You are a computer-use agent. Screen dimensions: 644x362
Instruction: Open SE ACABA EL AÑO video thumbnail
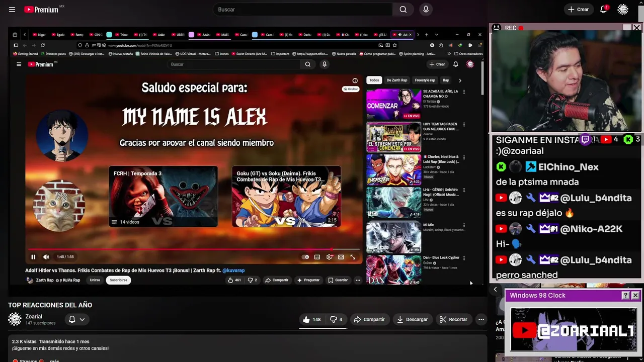[393, 104]
